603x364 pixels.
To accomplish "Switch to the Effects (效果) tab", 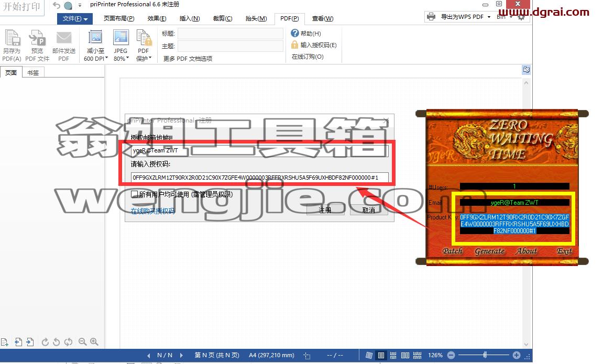I will tap(157, 18).
